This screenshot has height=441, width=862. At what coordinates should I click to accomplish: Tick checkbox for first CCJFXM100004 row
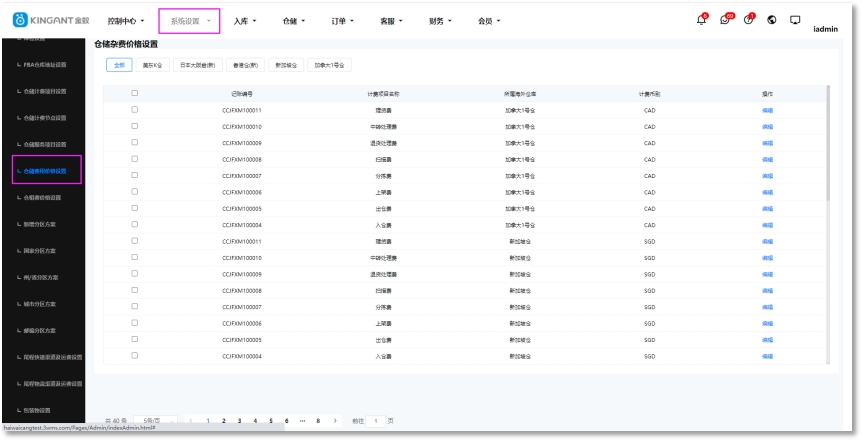point(134,224)
